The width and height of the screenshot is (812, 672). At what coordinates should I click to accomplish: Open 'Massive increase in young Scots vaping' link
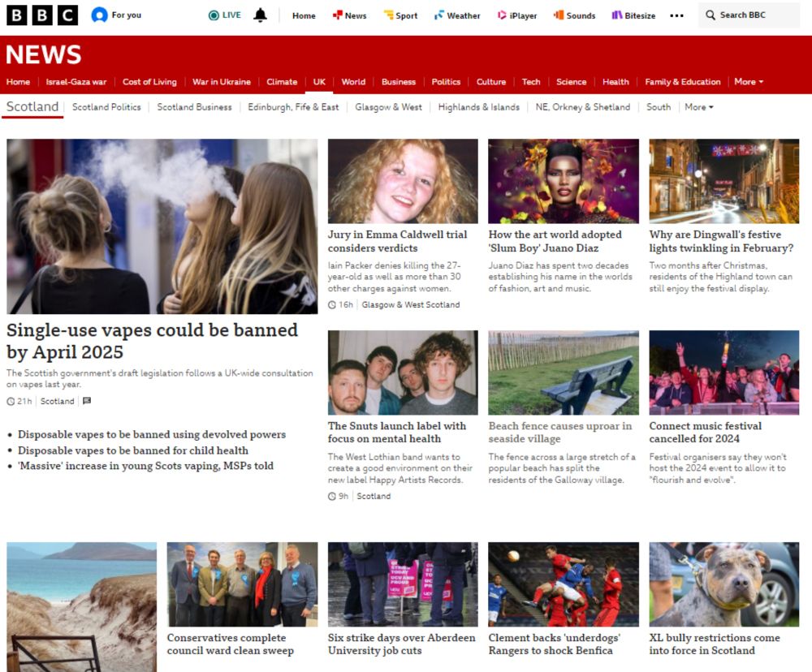click(145, 466)
